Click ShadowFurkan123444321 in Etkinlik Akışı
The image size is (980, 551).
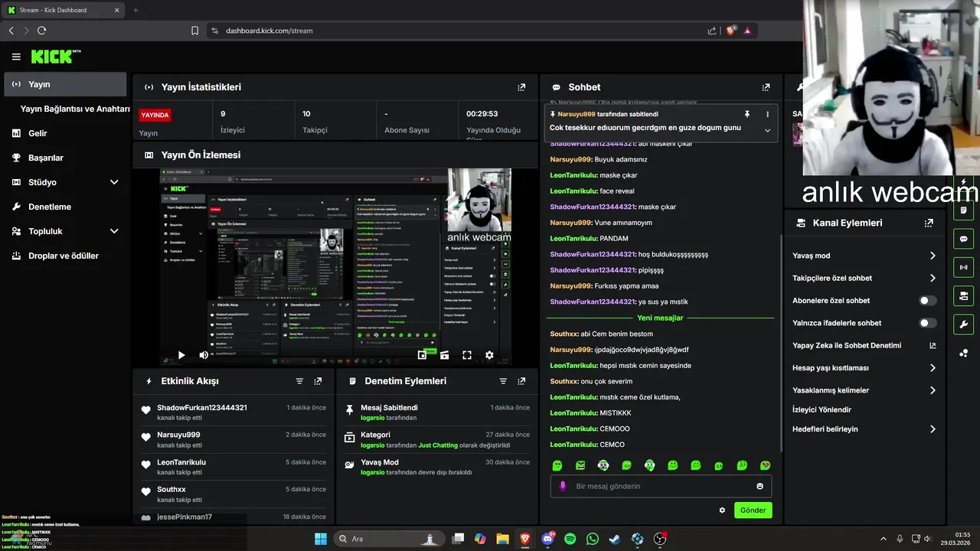point(202,408)
